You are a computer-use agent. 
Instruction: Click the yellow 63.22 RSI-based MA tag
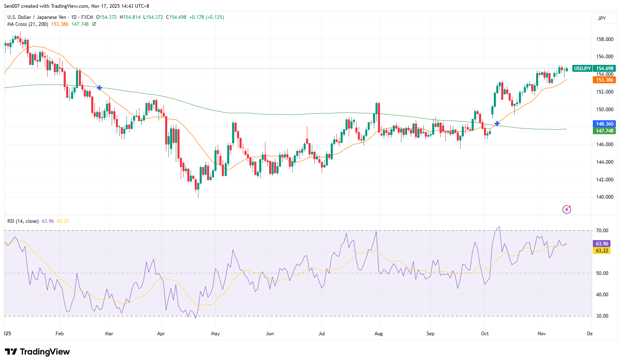601,251
